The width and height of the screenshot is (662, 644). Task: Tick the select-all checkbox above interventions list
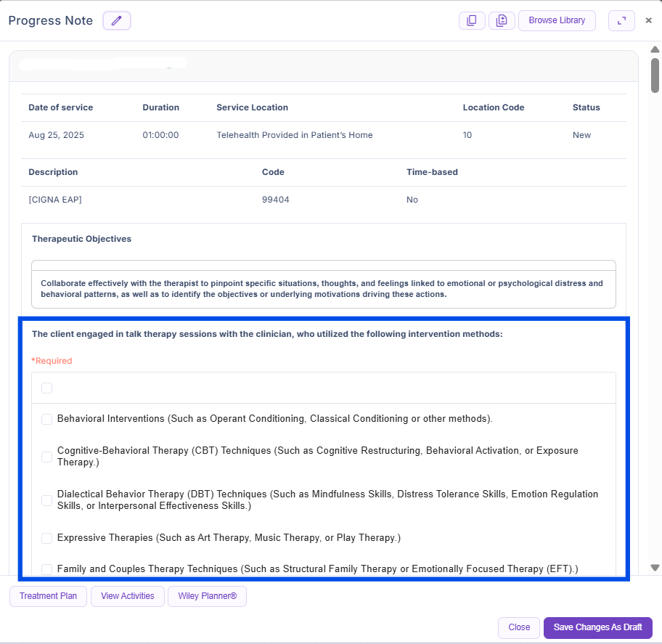[47, 388]
